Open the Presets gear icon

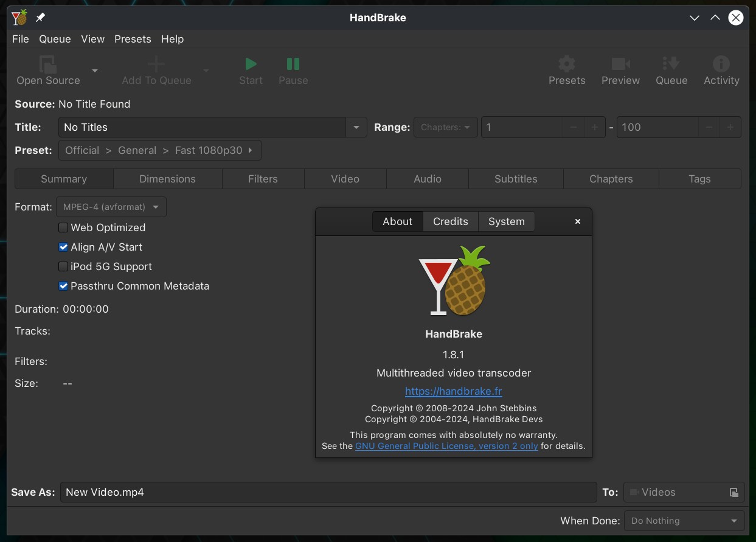pos(567,64)
